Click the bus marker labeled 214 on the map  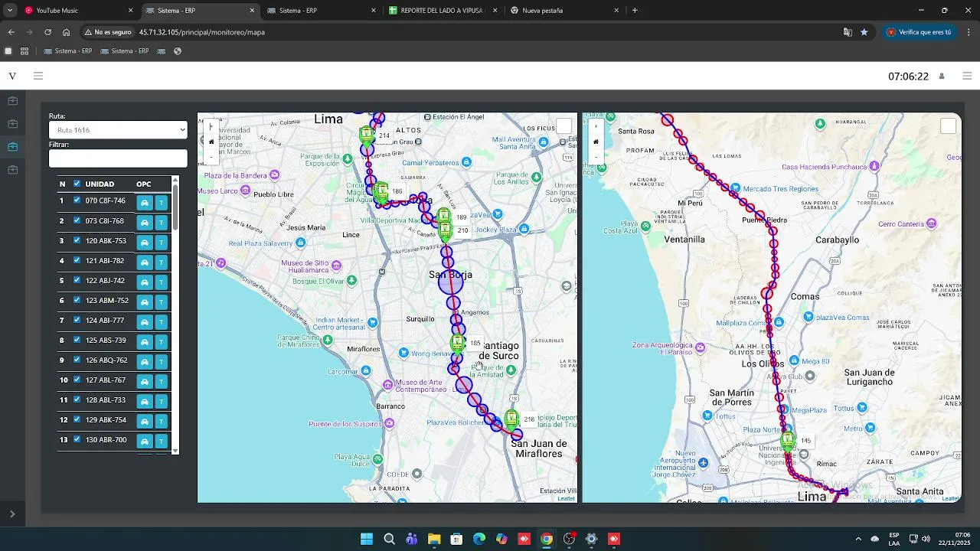pyautogui.click(x=367, y=137)
